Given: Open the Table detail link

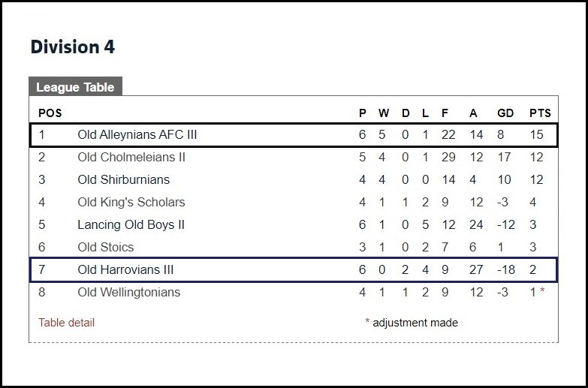Looking at the screenshot, I should pyautogui.click(x=66, y=323).
